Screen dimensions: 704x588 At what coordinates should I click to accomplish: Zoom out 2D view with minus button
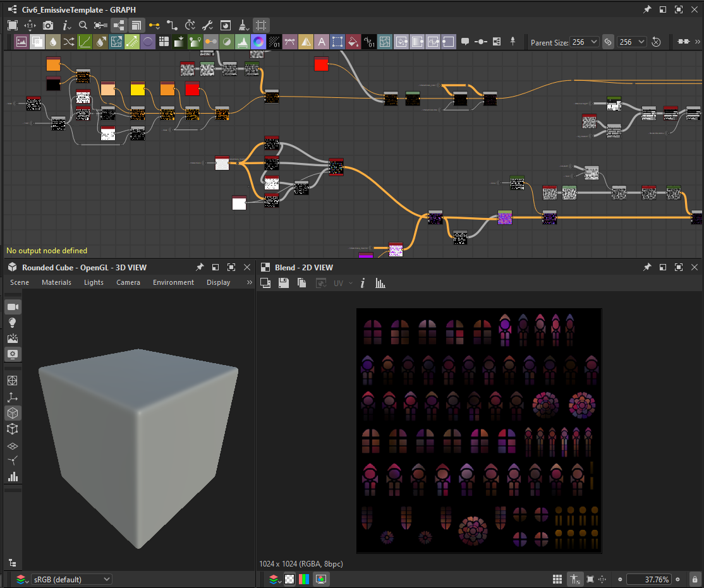(620, 579)
